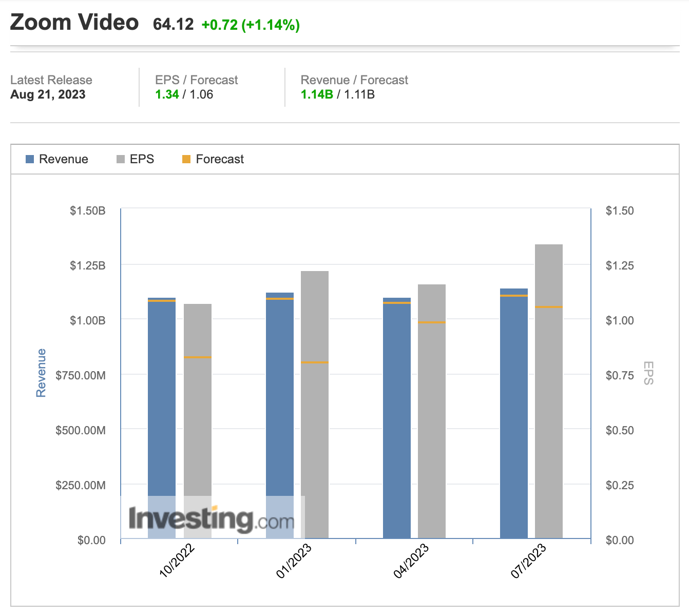This screenshot has height=616, width=689.
Task: Click the $500.00M revenue axis label
Action: click(x=81, y=430)
